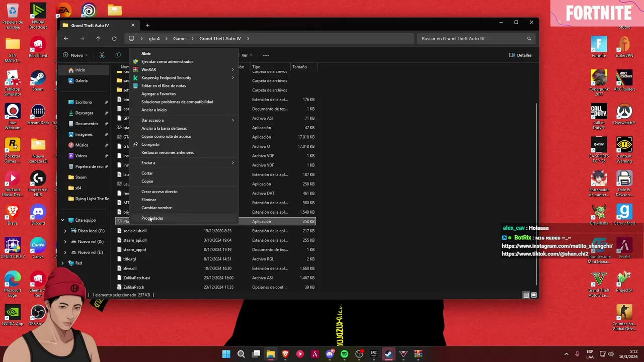
Task: Open Descargas in the sidebar
Action: tap(84, 113)
